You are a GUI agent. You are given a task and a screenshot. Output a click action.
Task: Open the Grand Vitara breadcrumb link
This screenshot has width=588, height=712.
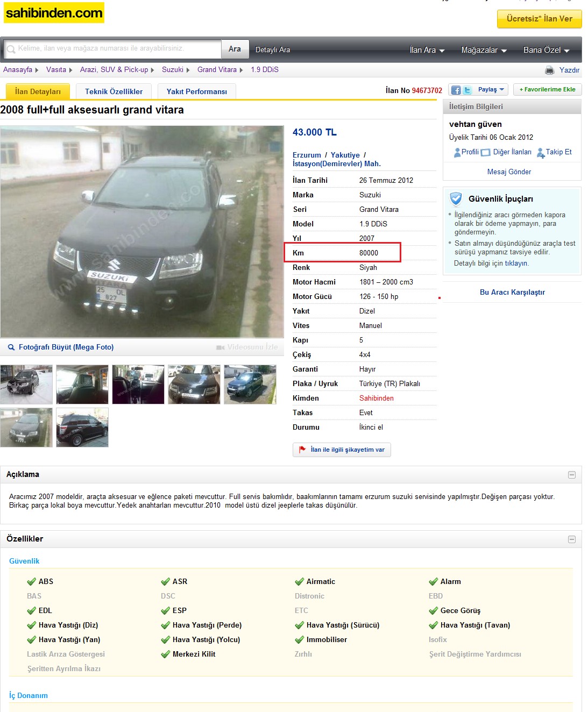pos(217,70)
